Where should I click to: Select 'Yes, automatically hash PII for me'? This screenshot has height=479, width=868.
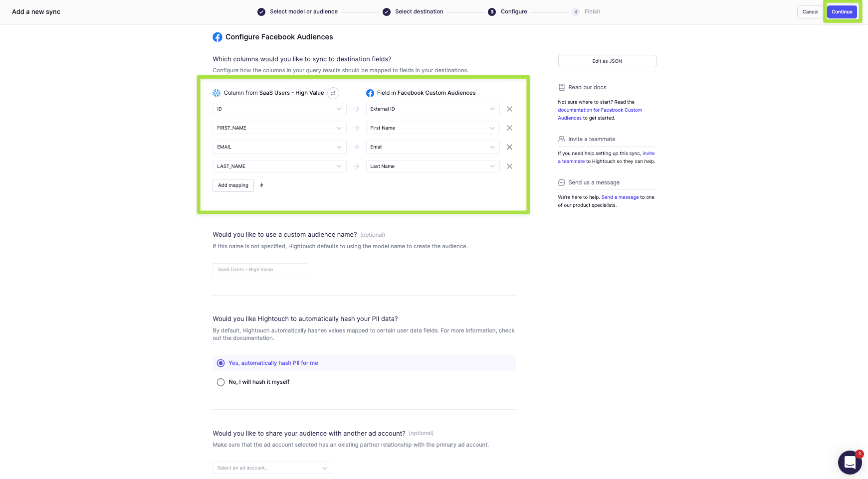tap(221, 363)
